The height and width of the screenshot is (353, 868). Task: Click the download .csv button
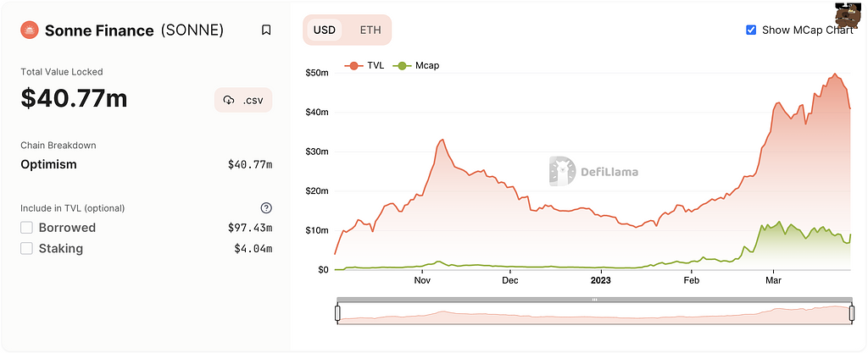243,100
